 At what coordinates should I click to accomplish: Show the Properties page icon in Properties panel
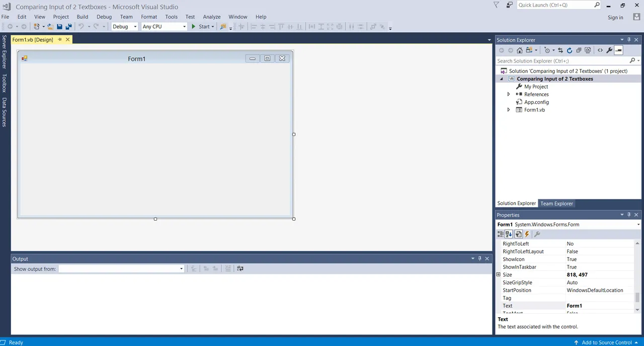(518, 234)
